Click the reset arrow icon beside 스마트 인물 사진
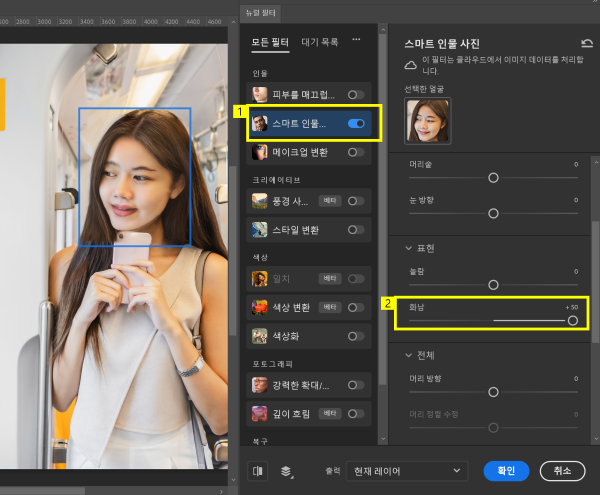Screen dimensions: 600x495 pyautogui.click(x=587, y=43)
